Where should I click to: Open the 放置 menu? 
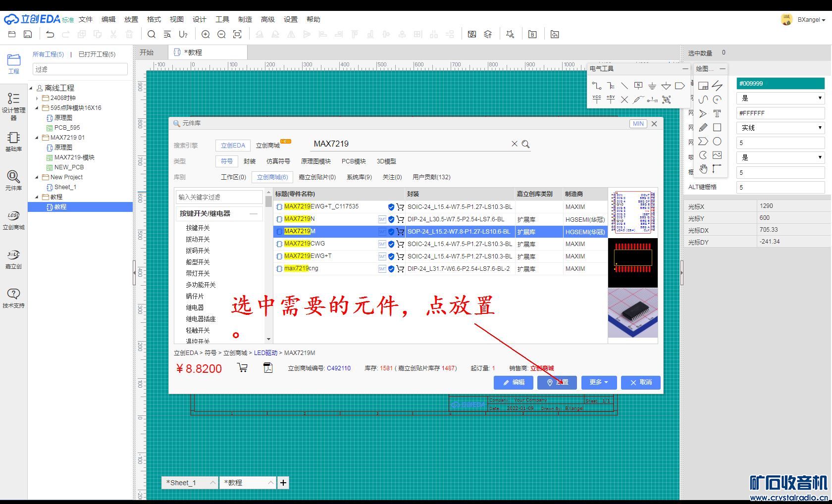[131, 19]
